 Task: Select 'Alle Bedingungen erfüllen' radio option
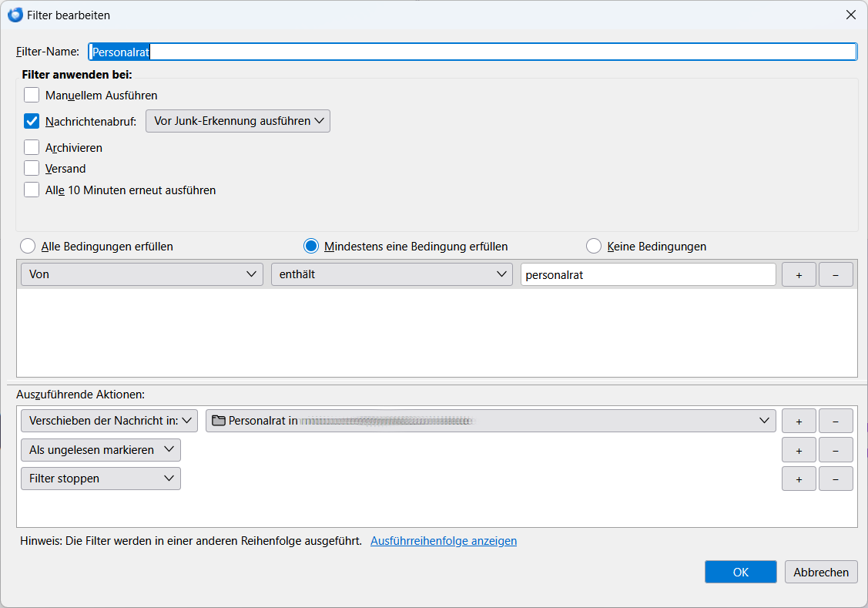click(28, 247)
